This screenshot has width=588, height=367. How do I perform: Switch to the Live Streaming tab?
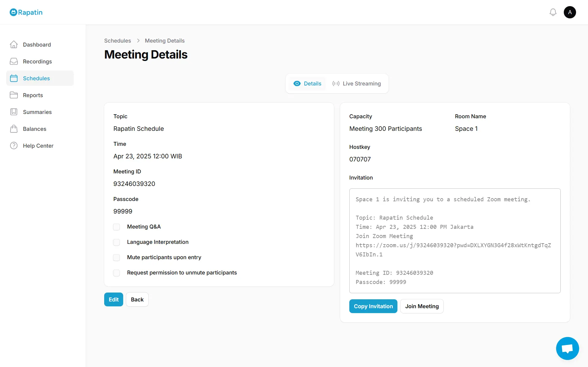coord(357,84)
